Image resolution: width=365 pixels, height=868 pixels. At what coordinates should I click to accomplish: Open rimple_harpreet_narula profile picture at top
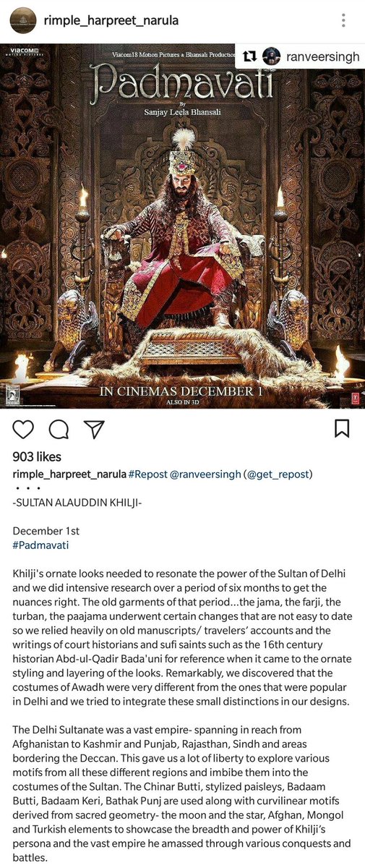[x=22, y=22]
